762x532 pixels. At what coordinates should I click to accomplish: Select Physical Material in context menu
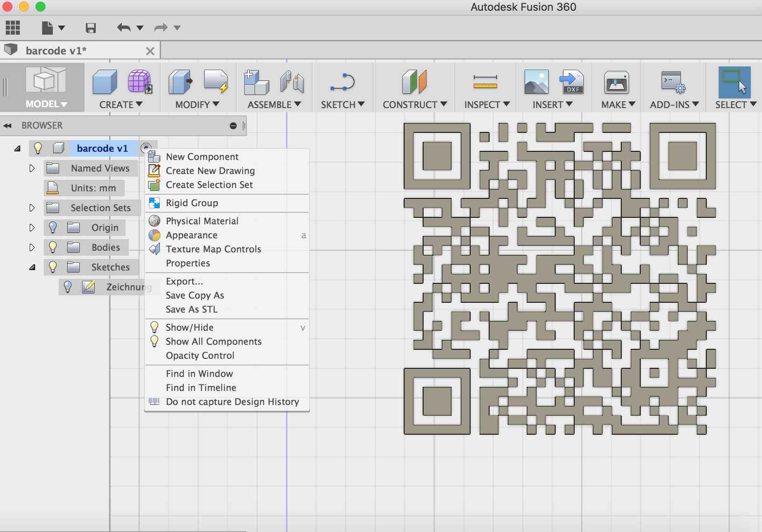click(202, 221)
